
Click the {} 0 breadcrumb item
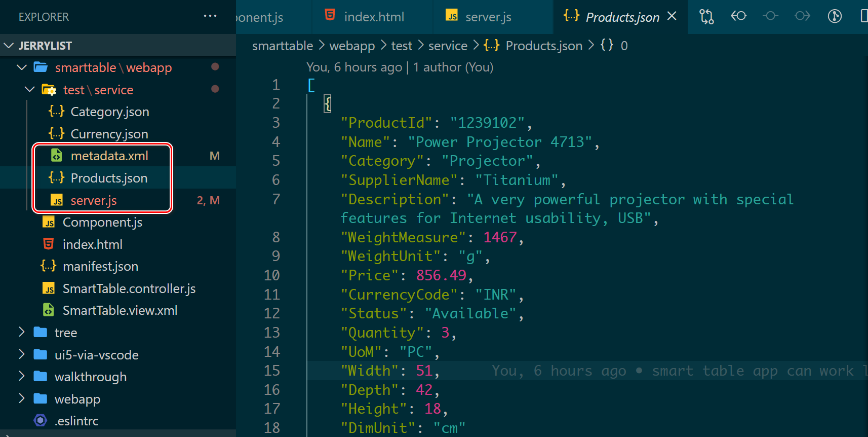pos(614,46)
